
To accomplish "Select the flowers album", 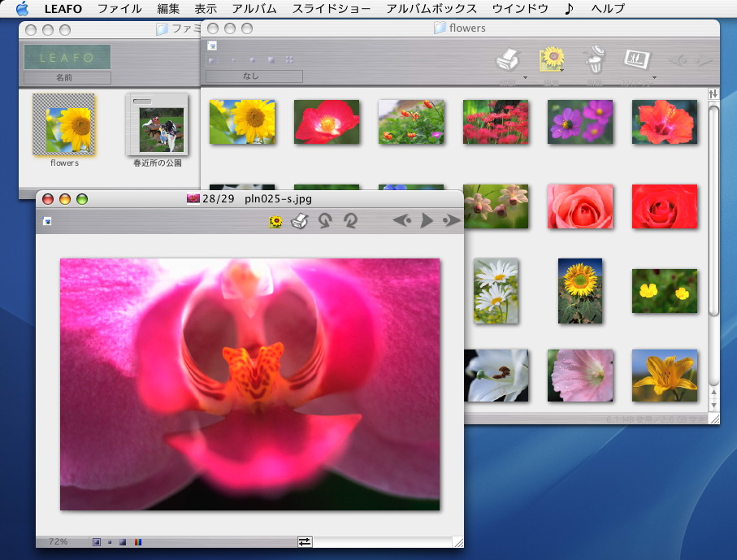I will 64,125.
